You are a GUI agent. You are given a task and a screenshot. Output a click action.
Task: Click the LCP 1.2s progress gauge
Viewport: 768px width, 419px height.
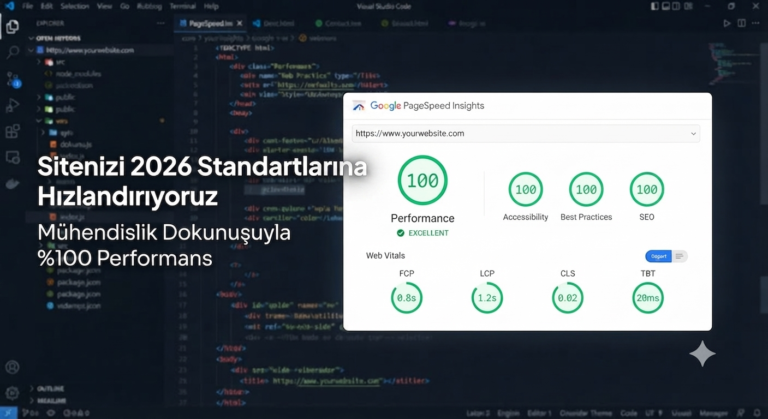tap(487, 297)
